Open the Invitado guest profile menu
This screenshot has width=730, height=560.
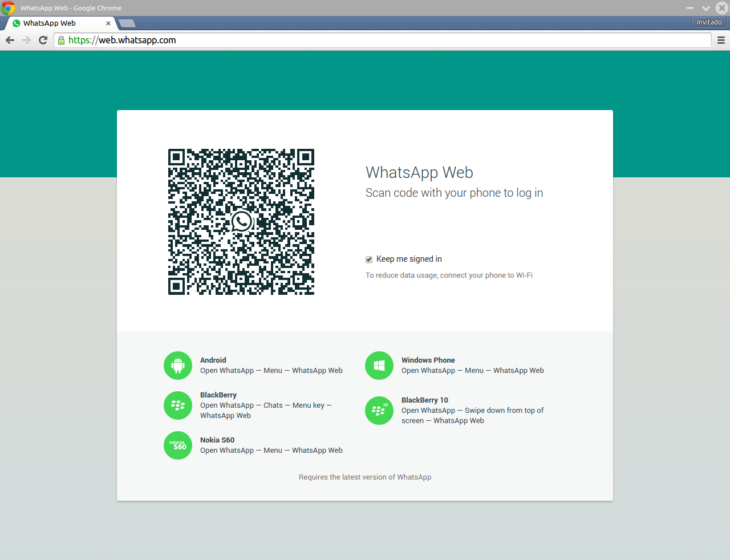pyautogui.click(x=709, y=22)
